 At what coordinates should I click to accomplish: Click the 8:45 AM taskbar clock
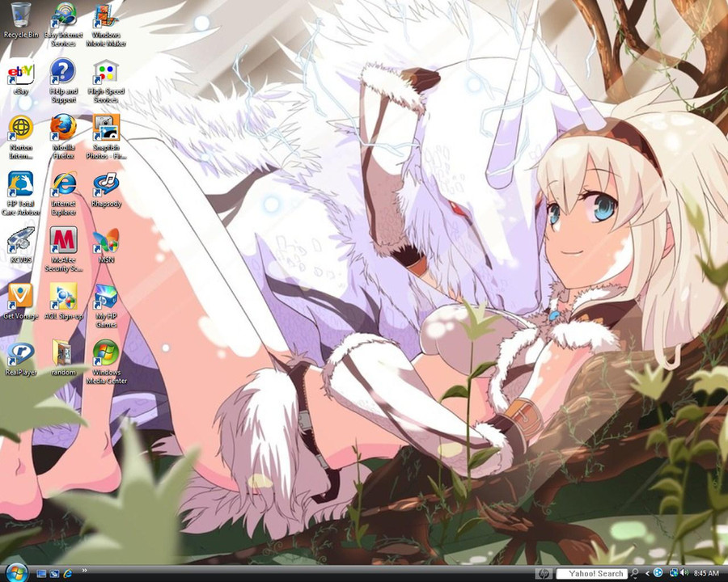pyautogui.click(x=706, y=574)
